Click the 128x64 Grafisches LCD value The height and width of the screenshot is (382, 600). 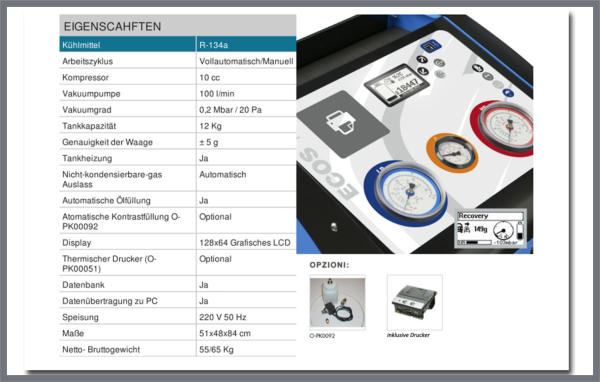(245, 243)
